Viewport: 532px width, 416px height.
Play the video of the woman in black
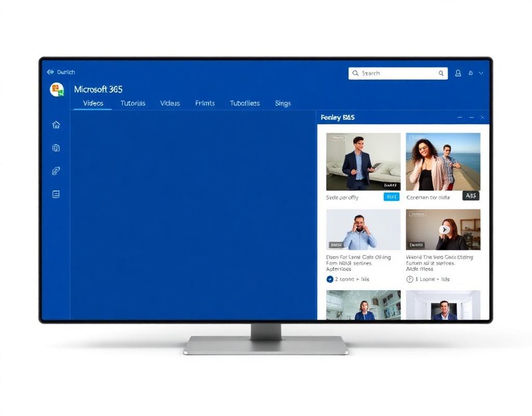pyautogui.click(x=444, y=230)
